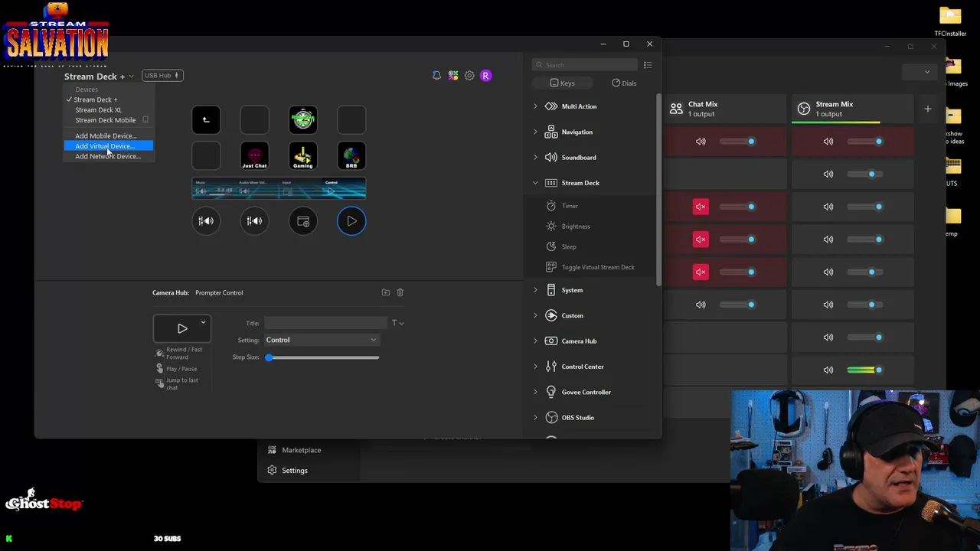Image resolution: width=980 pixels, height=551 pixels.
Task: Toggle the action list view icon beside Search
Action: [x=648, y=65]
